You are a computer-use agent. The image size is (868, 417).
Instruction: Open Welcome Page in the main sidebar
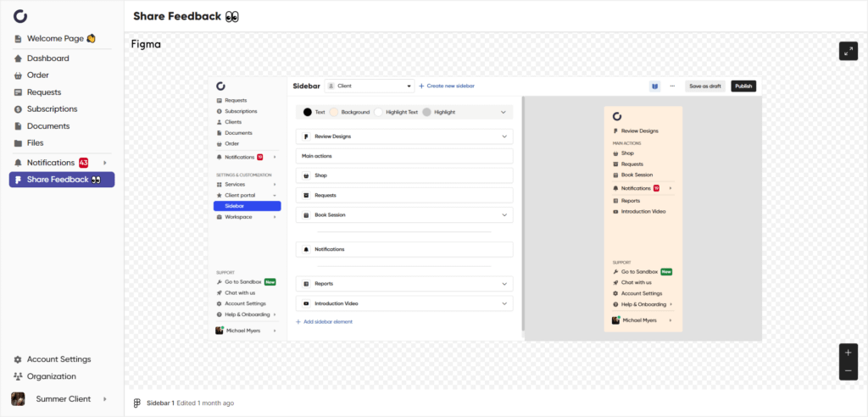point(55,39)
